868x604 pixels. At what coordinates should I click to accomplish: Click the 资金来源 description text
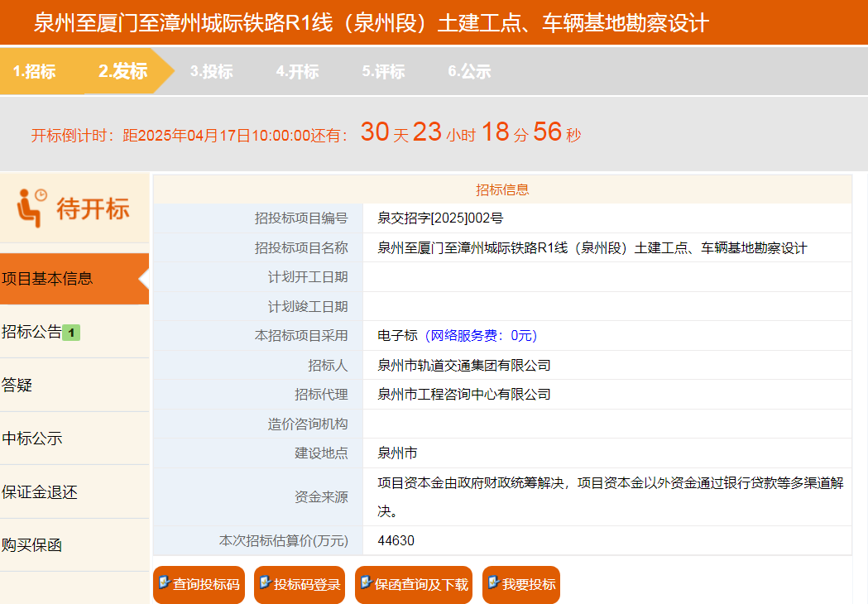point(610,497)
